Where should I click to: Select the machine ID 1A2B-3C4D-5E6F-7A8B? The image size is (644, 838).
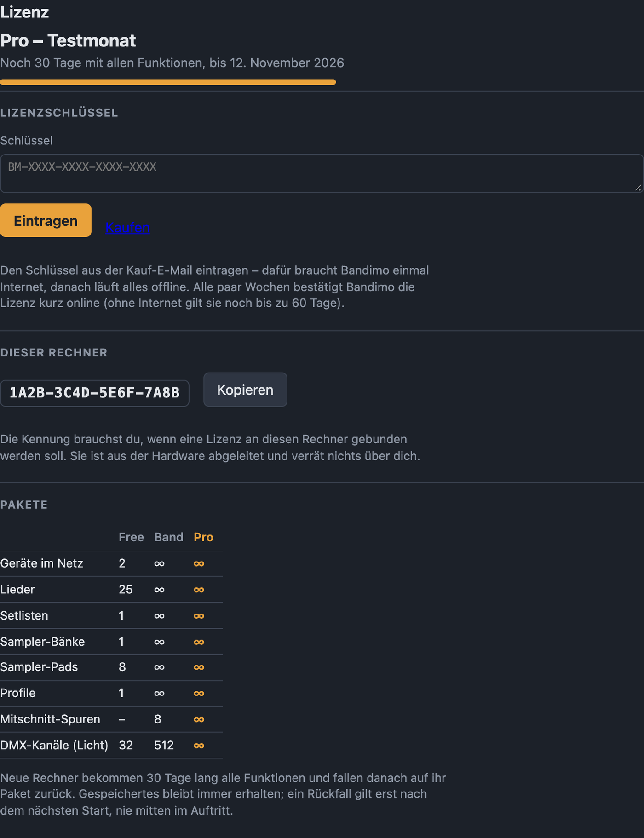94,393
